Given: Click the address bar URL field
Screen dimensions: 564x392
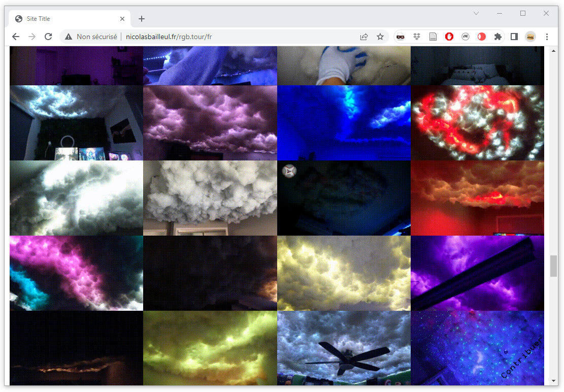Looking at the screenshot, I should (228, 37).
